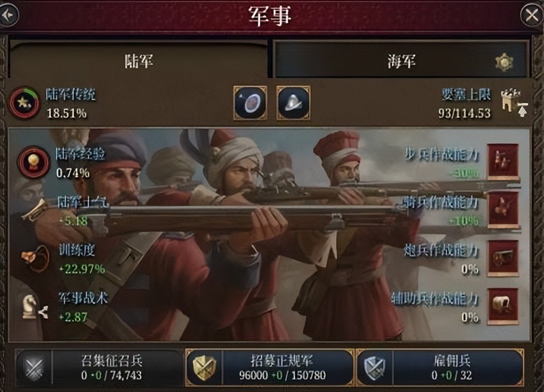The image size is (544, 392).
Task: Select the artillery combat ability (炮兵作战能力) cannon icon
Action: (x=503, y=258)
